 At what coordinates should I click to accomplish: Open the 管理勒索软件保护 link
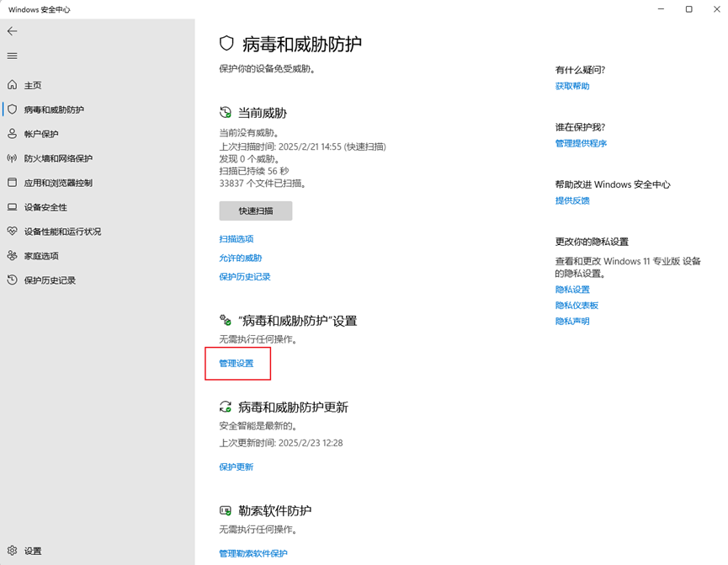[253, 553]
